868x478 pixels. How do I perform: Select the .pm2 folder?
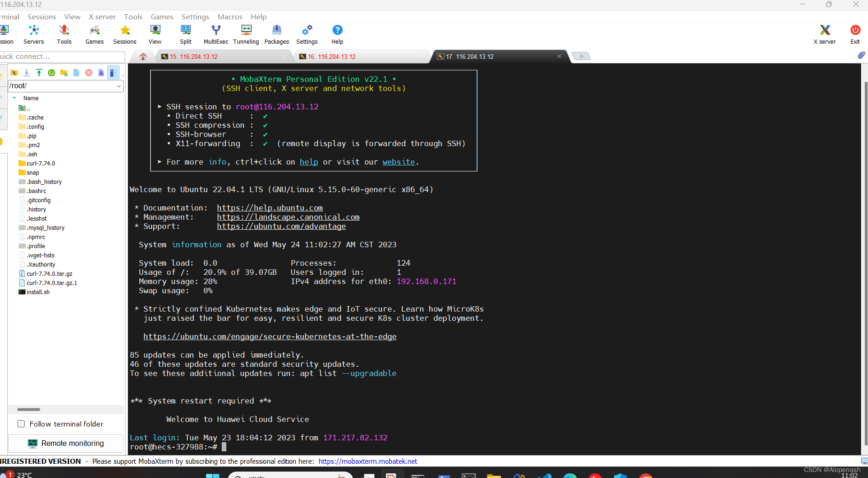click(x=29, y=145)
